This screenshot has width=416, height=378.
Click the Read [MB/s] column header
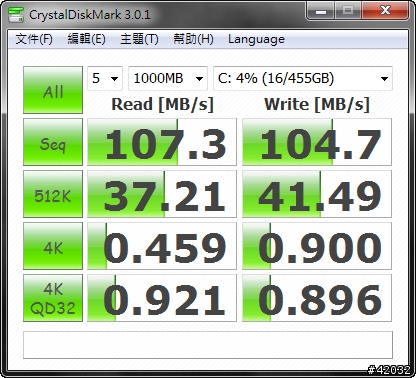[x=162, y=104]
